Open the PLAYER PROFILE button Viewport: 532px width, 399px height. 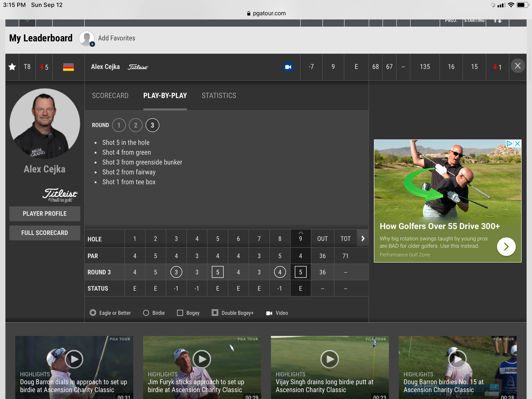pos(45,214)
